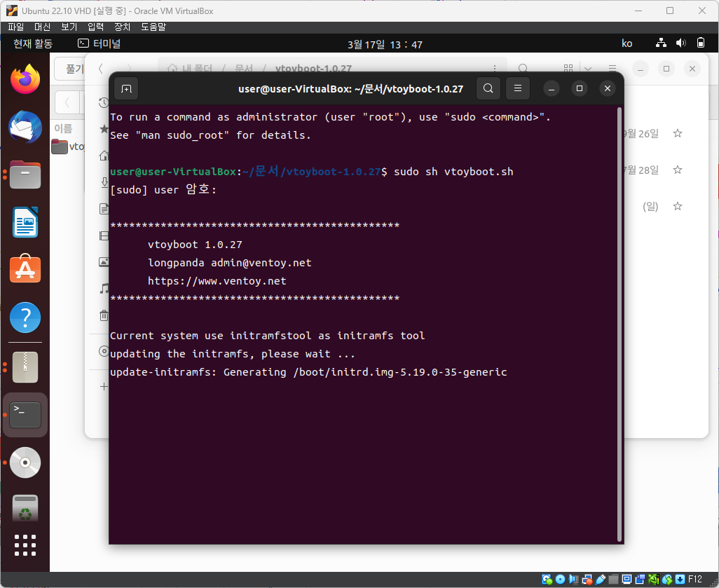Open the optical disc icon in dock
The width and height of the screenshot is (719, 588).
25,463
